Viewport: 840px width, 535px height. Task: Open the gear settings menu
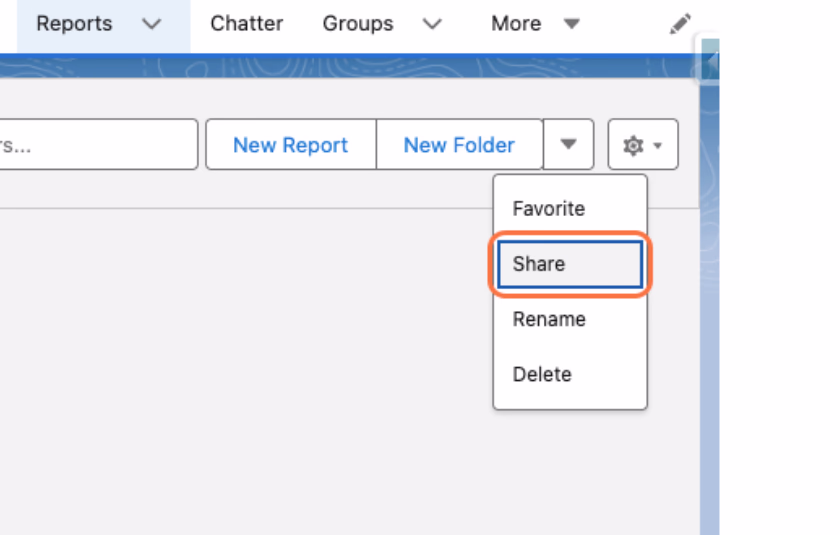tap(643, 145)
